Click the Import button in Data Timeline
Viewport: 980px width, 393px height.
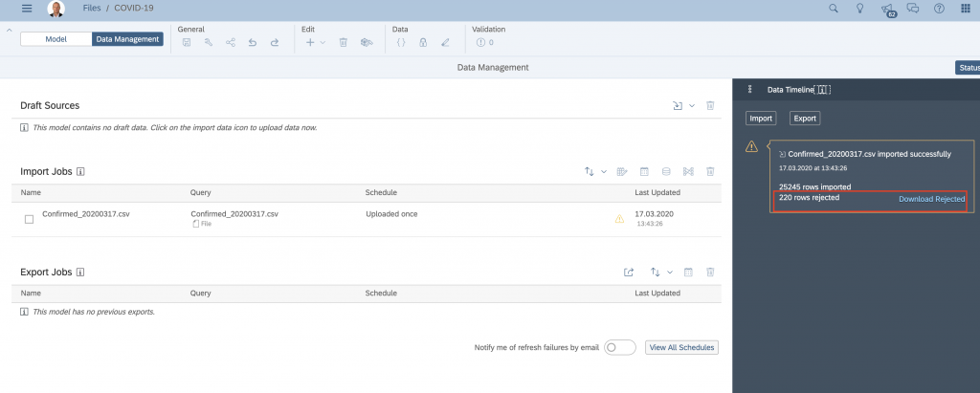[x=761, y=118]
